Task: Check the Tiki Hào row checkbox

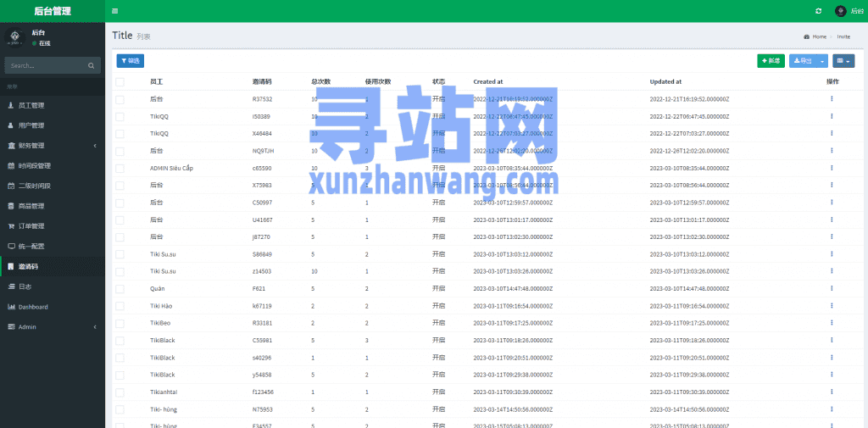Action: pos(120,306)
